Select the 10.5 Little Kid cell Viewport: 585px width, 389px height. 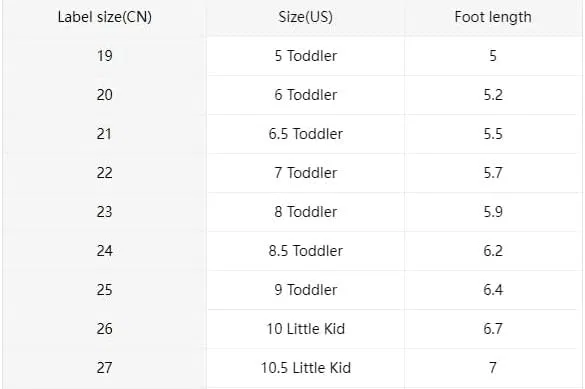point(306,368)
